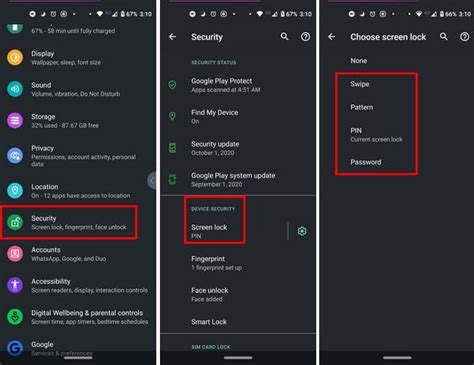Tap the green Security padlock icon
The height and width of the screenshot is (365, 474).
click(x=15, y=222)
